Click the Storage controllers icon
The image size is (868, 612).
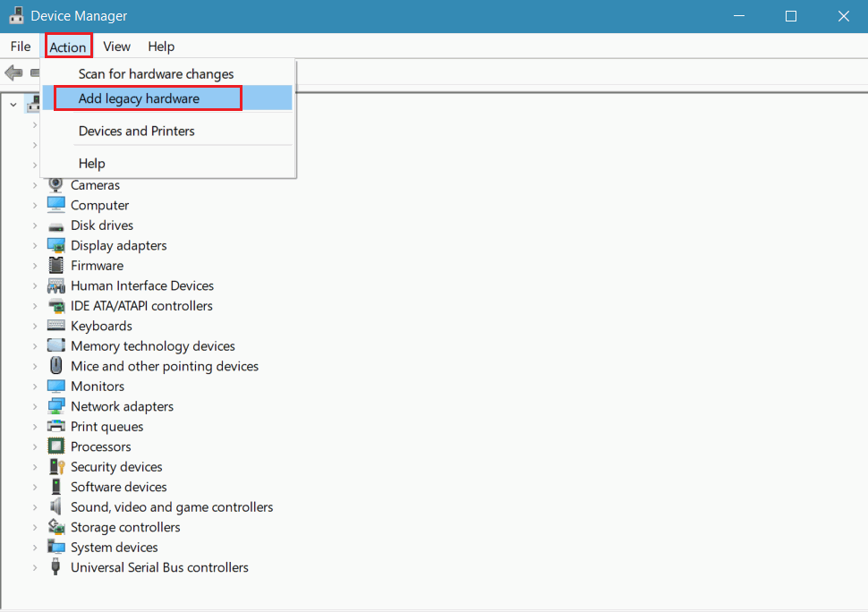(55, 527)
